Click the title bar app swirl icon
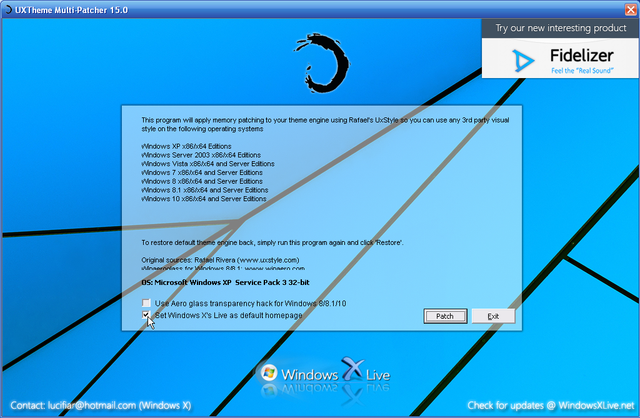 [x=8, y=9]
